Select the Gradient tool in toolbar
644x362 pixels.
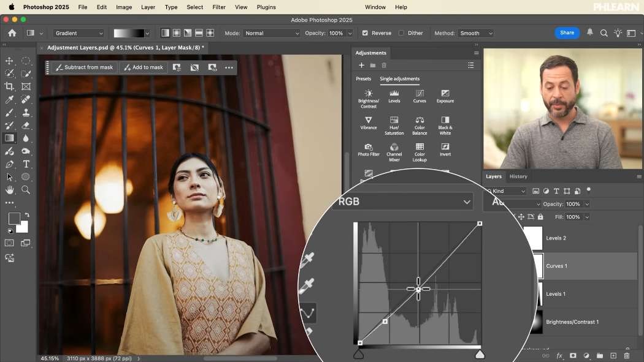click(9, 138)
